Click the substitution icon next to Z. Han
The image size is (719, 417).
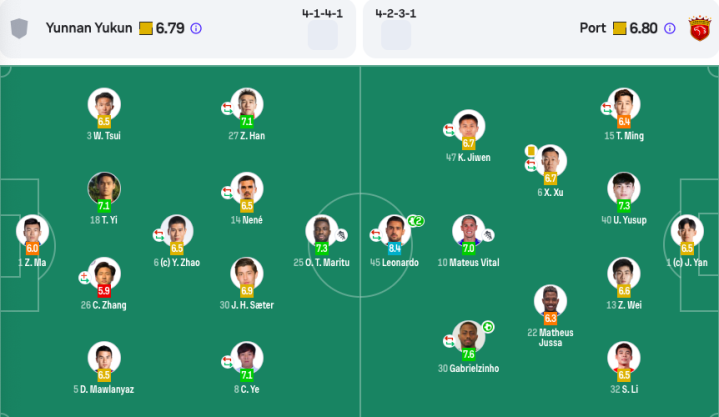pos(227,108)
